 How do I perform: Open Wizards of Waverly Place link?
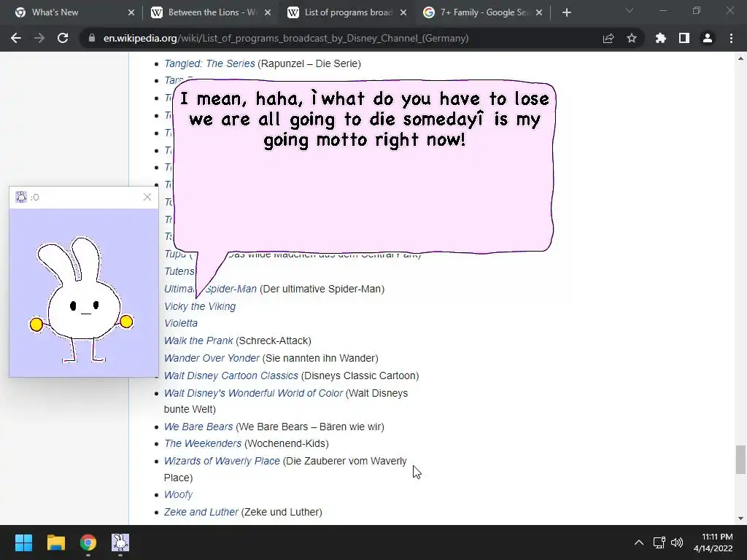point(222,461)
